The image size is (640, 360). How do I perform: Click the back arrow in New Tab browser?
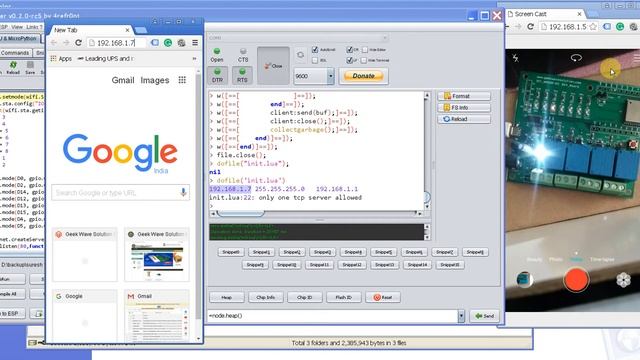(x=54, y=42)
